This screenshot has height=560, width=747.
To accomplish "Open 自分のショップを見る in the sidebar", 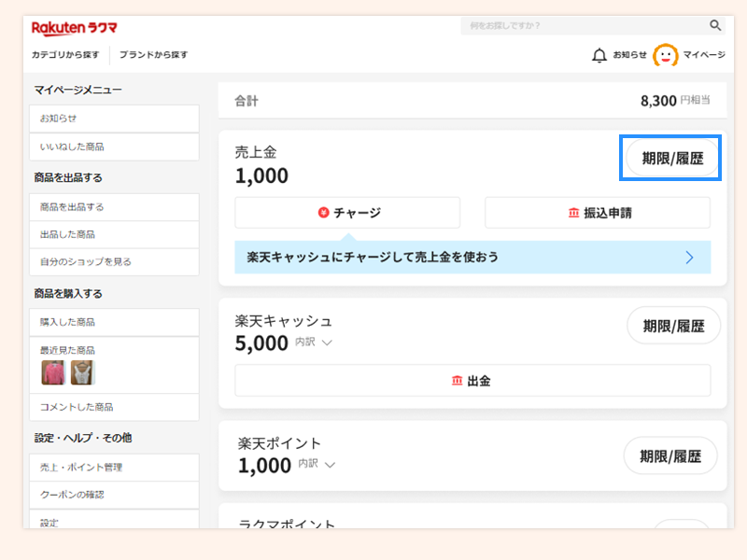I will tap(114, 262).
